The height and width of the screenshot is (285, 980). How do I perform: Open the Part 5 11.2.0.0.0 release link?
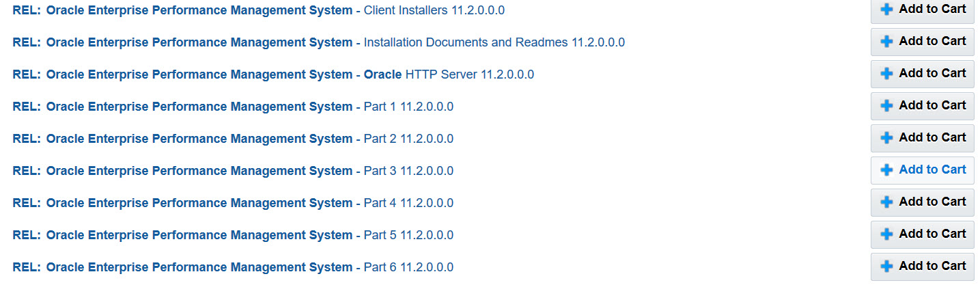(x=233, y=235)
